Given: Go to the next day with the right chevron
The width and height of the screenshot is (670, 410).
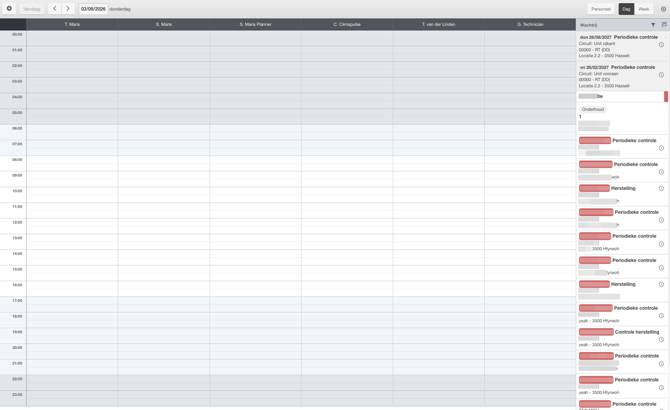Looking at the screenshot, I should tap(68, 9).
